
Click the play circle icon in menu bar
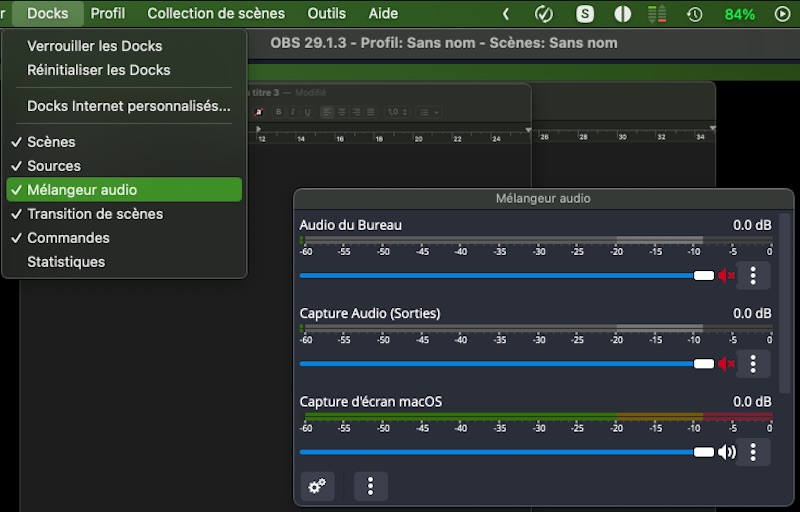[x=782, y=14]
